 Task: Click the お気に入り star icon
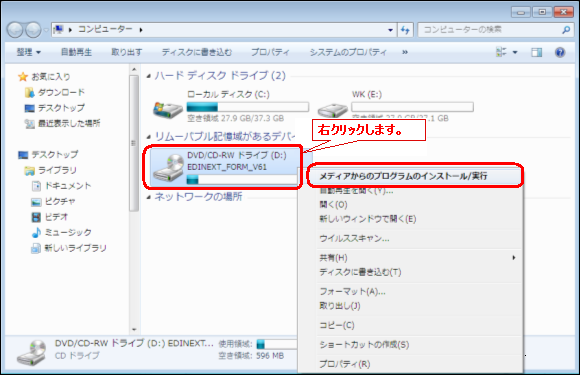pyautogui.click(x=23, y=77)
